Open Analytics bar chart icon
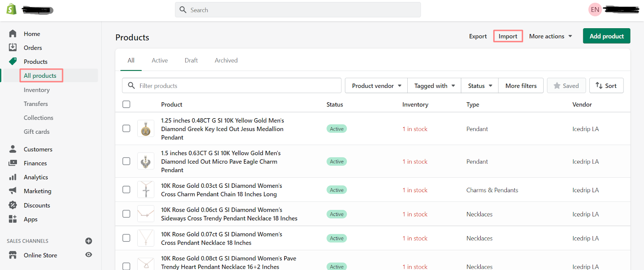Image resolution: width=644 pixels, height=270 pixels. pyautogui.click(x=13, y=177)
